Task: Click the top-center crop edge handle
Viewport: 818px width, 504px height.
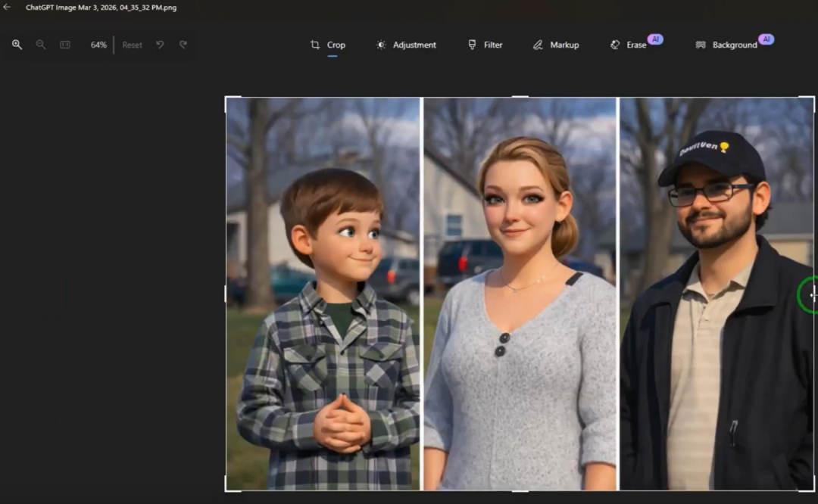Action: coord(520,97)
